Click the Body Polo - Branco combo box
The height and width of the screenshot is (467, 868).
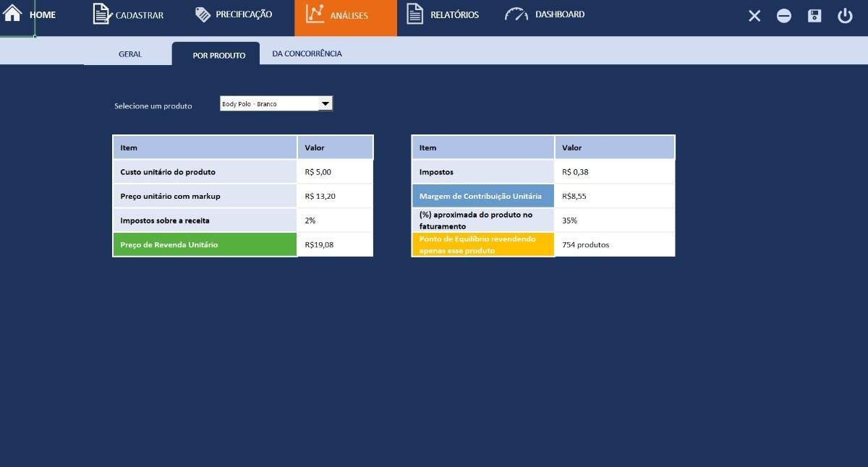[269, 104]
